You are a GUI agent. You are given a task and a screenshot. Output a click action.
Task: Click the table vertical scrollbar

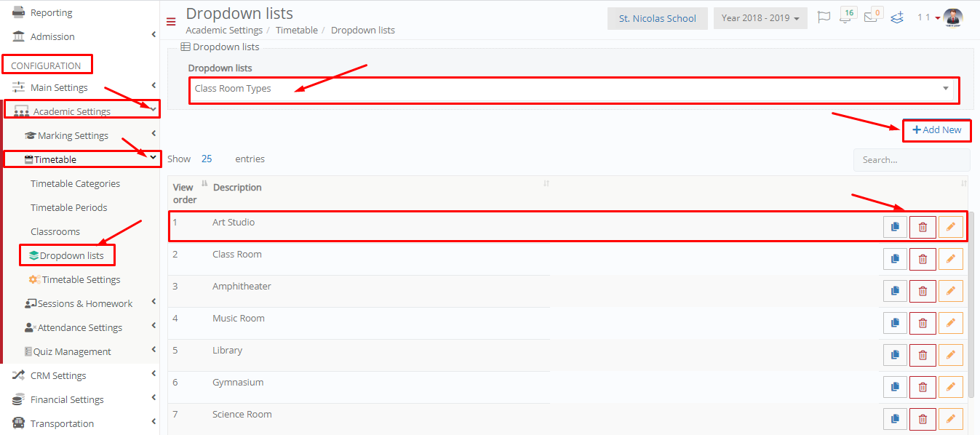[x=971, y=306]
